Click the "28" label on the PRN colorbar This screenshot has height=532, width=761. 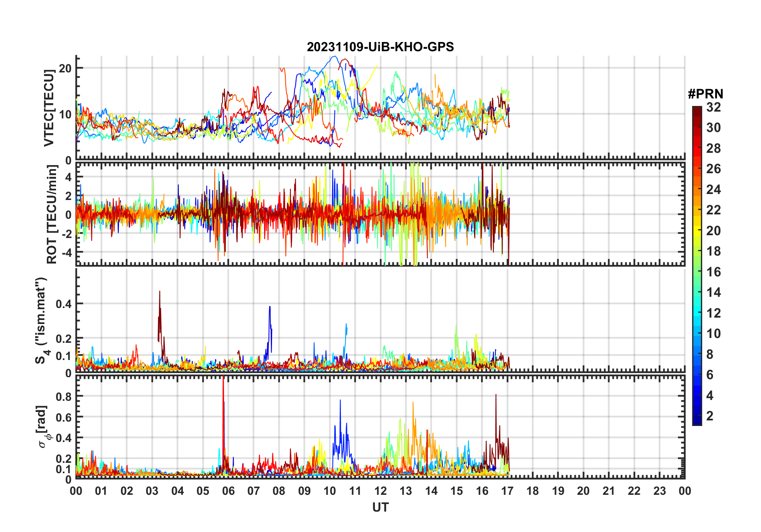click(713, 148)
